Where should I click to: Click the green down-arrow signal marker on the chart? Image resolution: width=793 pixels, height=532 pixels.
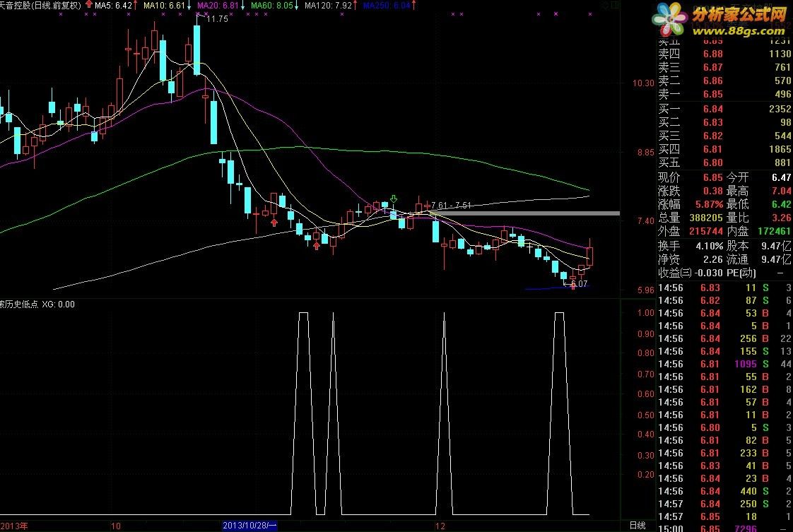click(x=394, y=199)
